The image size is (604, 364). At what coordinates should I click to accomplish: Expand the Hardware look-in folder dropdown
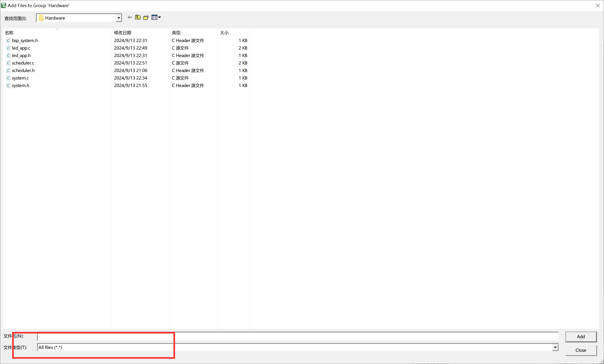pos(119,18)
